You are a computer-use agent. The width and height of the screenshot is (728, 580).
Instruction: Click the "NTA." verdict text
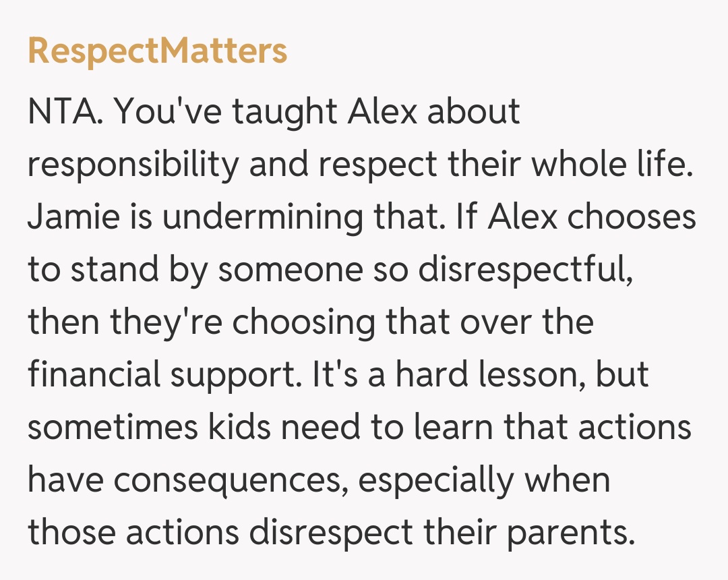point(65,112)
